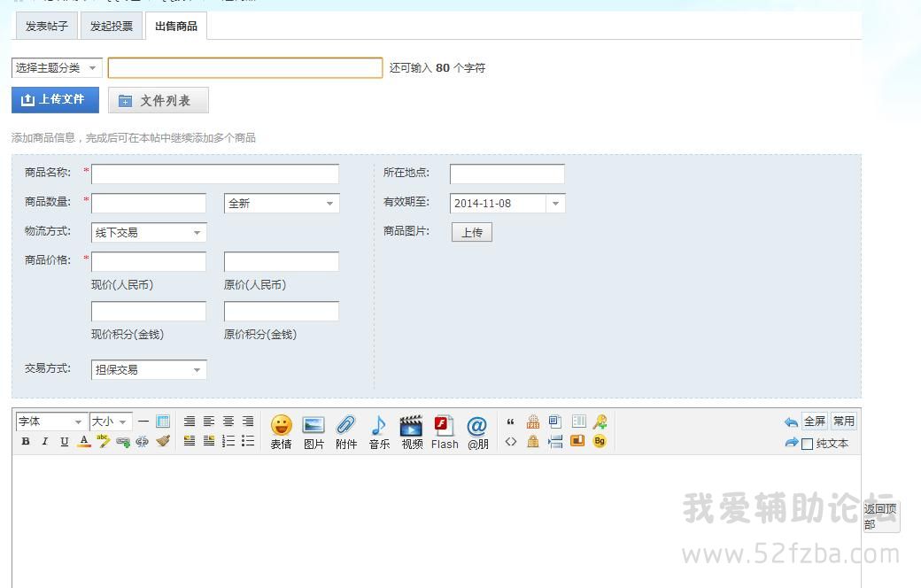Click the FREE free-content icon

coord(533,422)
